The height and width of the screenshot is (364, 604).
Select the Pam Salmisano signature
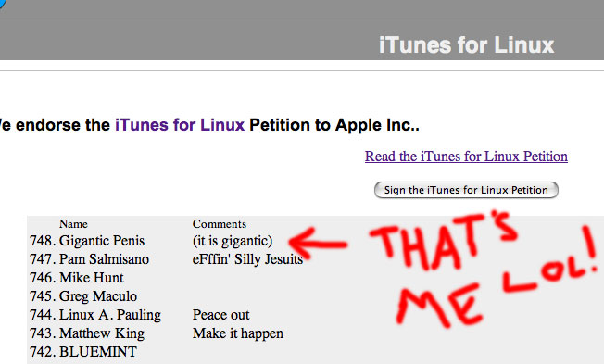104,259
